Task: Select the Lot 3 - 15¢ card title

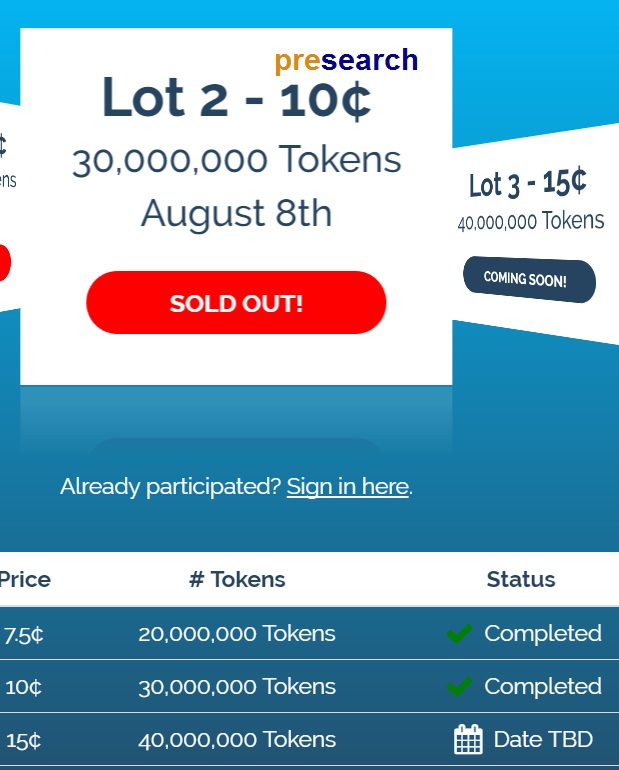Action: coord(527,183)
